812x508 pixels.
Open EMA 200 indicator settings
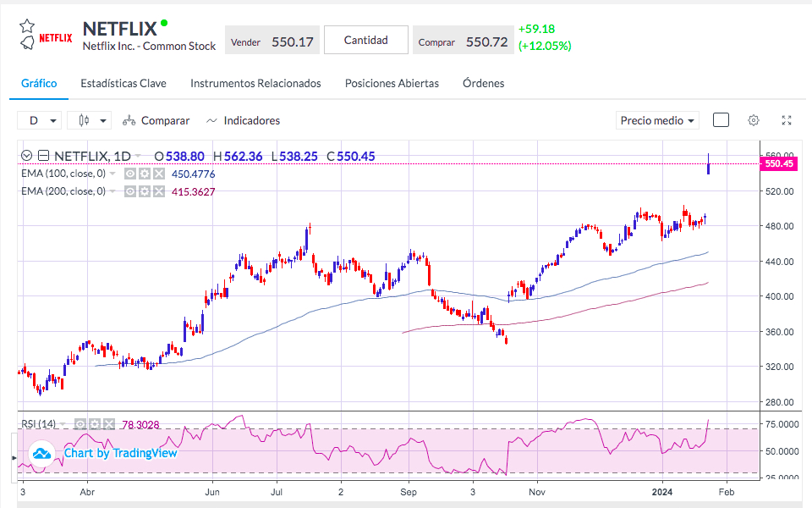tap(145, 191)
